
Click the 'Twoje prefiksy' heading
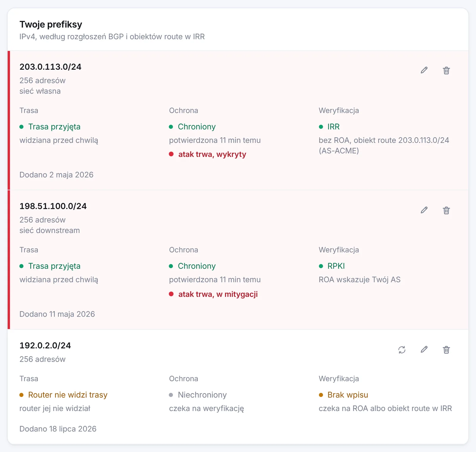pos(51,24)
